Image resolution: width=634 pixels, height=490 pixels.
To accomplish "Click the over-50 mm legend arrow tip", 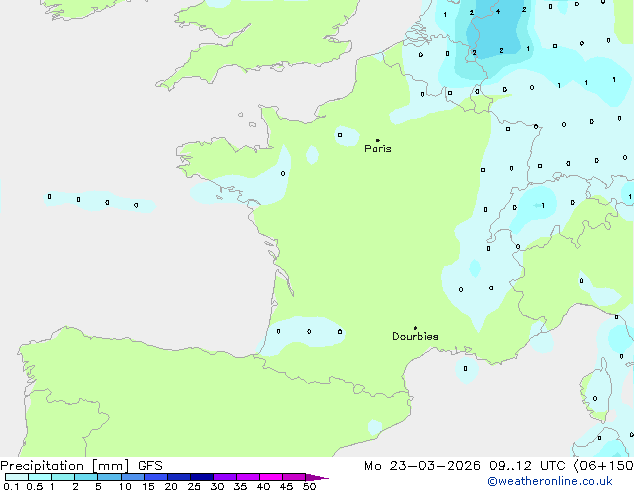I will (x=317, y=478).
